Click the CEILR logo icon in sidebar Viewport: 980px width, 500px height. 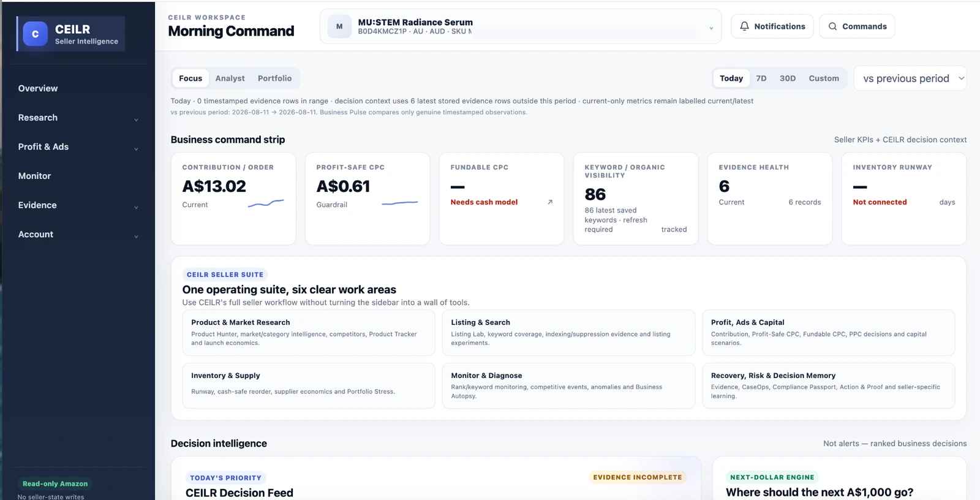35,34
